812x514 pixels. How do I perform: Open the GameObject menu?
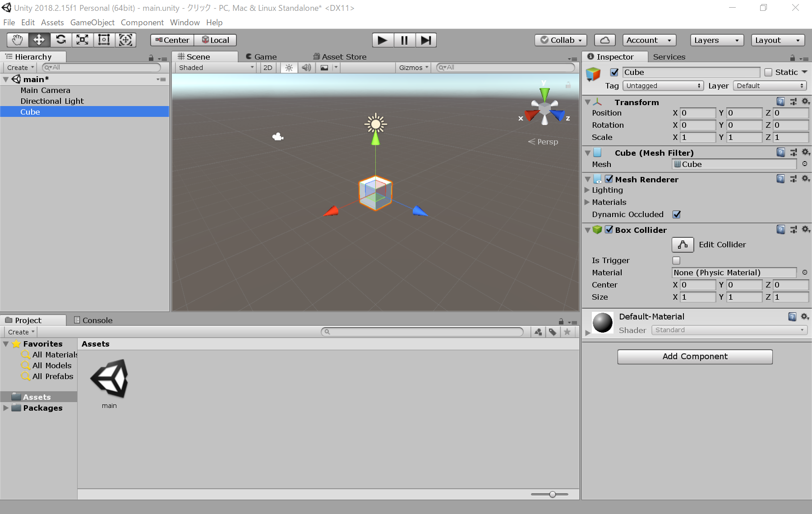click(92, 23)
